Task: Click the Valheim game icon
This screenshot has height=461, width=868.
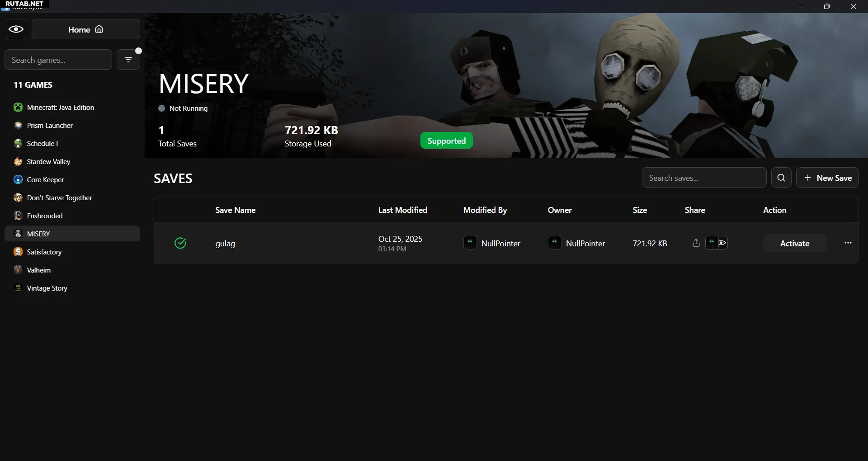Action: pyautogui.click(x=18, y=270)
